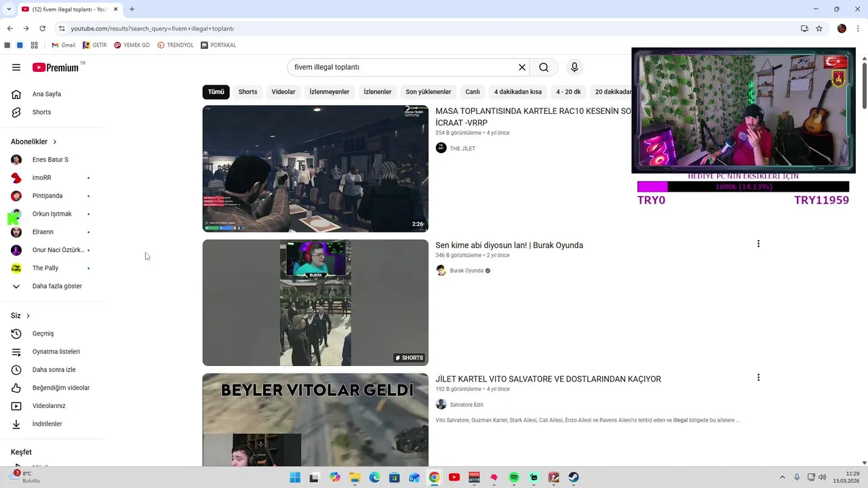Open the Chrome profile avatar

pos(842,28)
